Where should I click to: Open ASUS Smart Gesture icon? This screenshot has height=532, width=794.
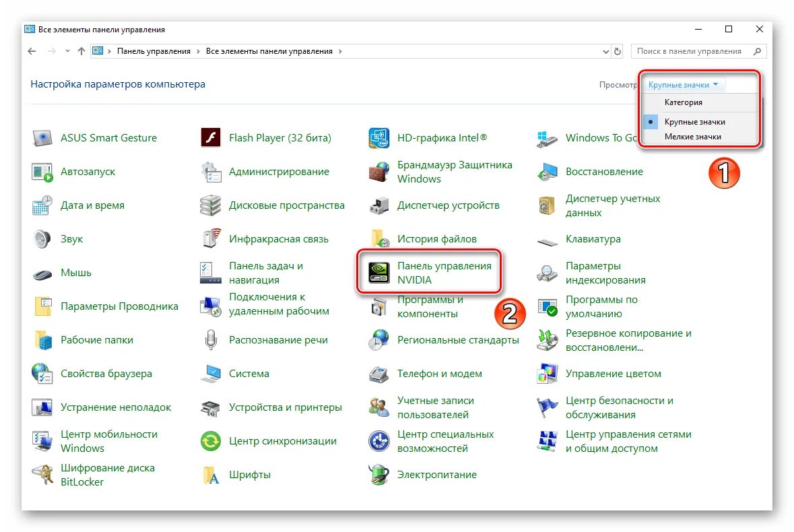[42, 138]
